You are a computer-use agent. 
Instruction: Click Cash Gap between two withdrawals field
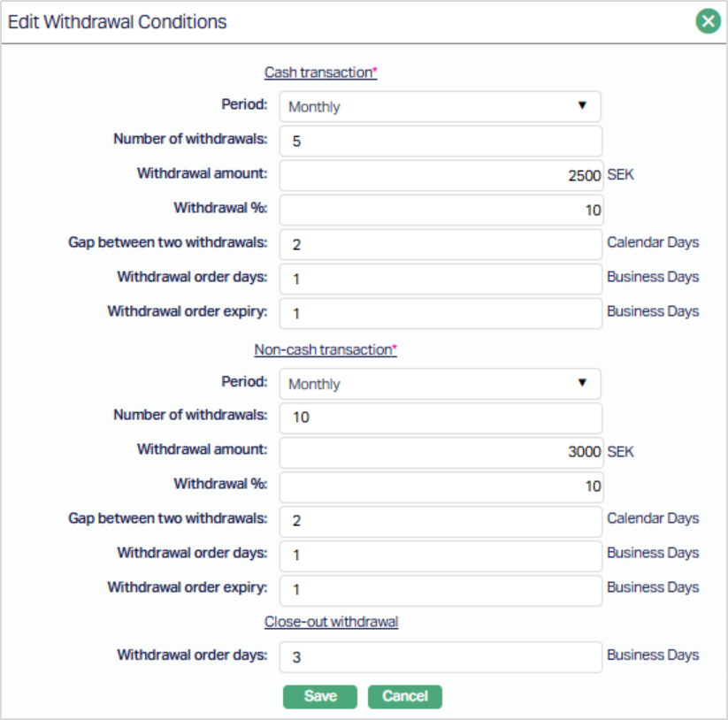pos(440,244)
